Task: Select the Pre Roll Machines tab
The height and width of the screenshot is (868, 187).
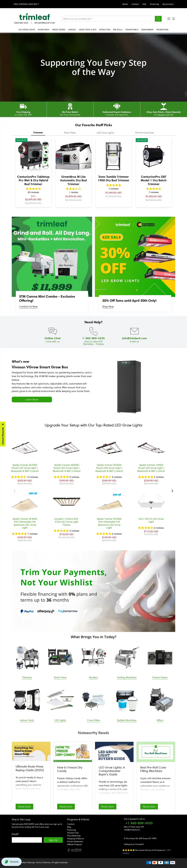Action: click(x=144, y=133)
